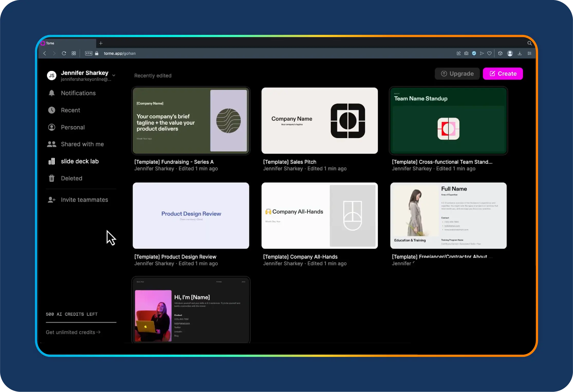Toggle the VPN badge in address bar
The width and height of the screenshot is (573, 392).
click(89, 53)
